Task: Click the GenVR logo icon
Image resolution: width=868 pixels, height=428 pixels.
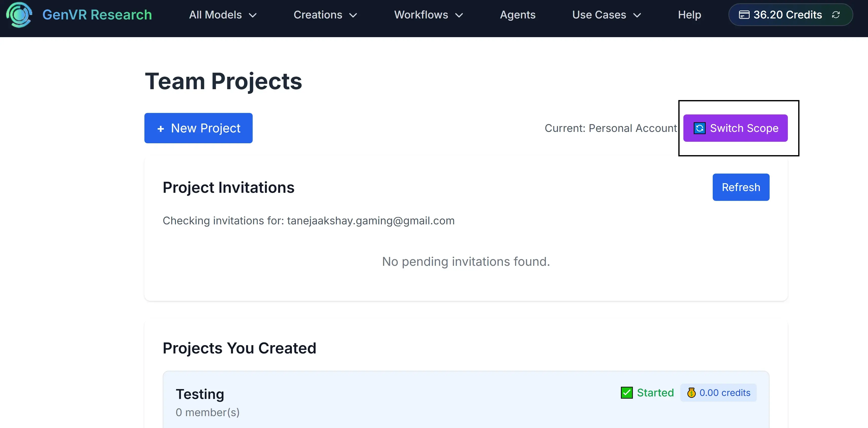Action: point(19,15)
